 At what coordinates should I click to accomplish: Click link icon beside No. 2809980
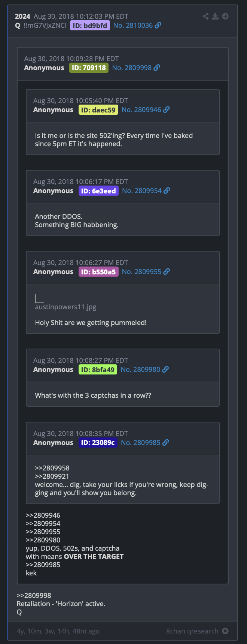tap(165, 369)
